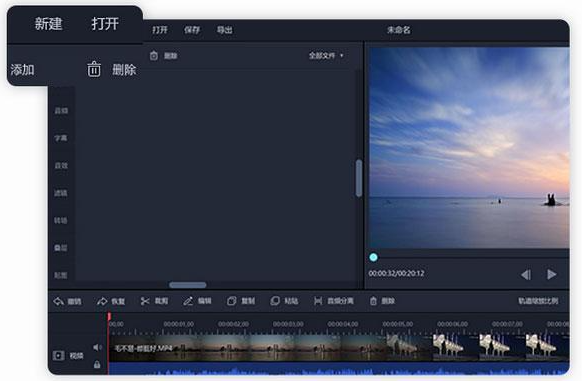Viewport: 582px width, 381px height.
Task: Click the redo (恢复) arrow icon
Action: [x=102, y=301]
